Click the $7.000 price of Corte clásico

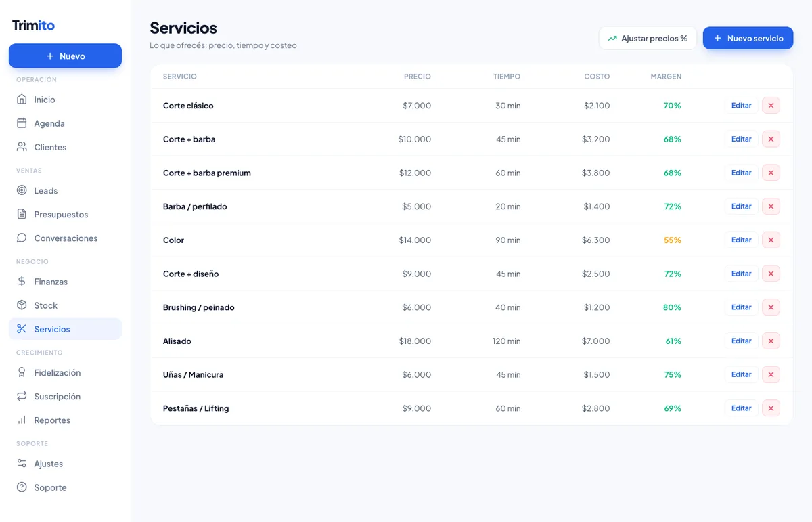[x=417, y=106]
